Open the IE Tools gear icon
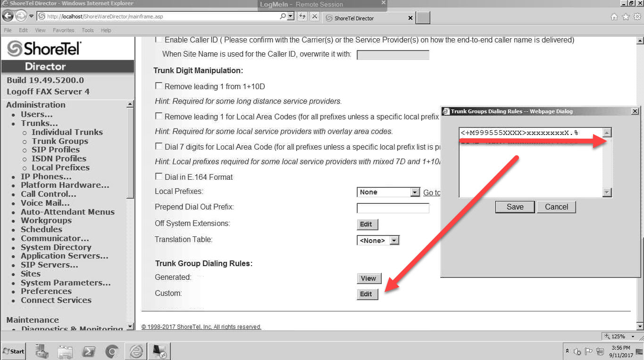 tap(637, 17)
